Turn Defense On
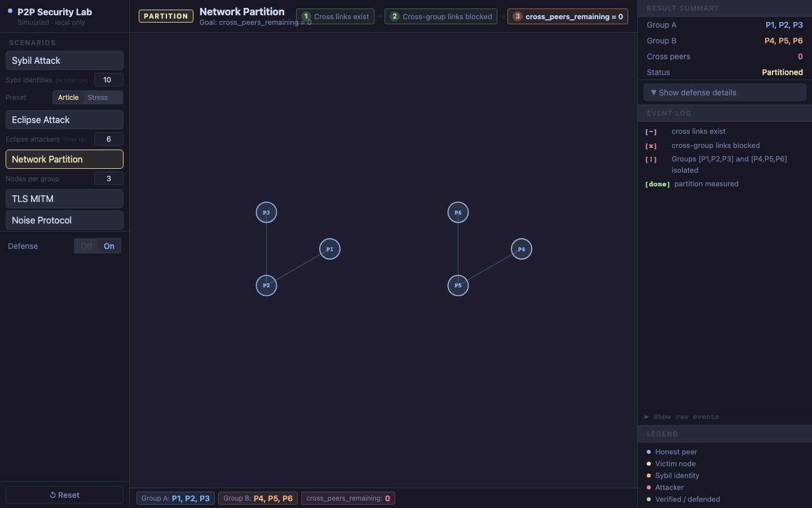The height and width of the screenshot is (508, 812). coord(109,246)
